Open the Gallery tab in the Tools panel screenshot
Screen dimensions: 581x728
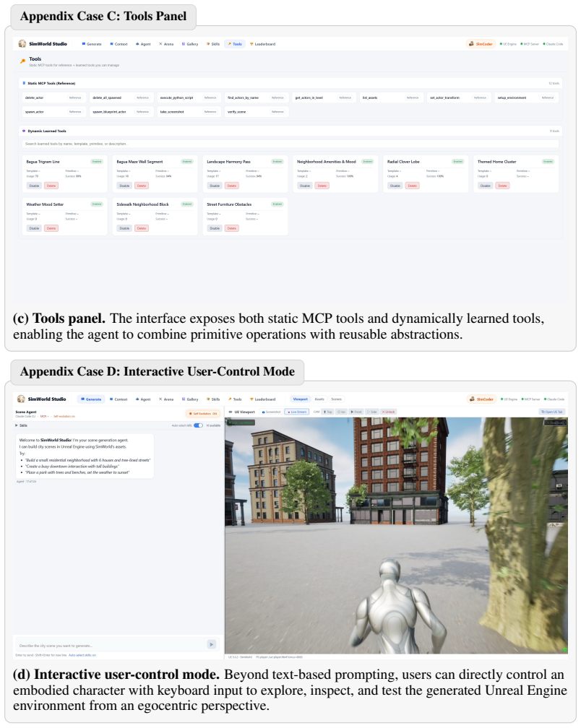click(x=190, y=44)
